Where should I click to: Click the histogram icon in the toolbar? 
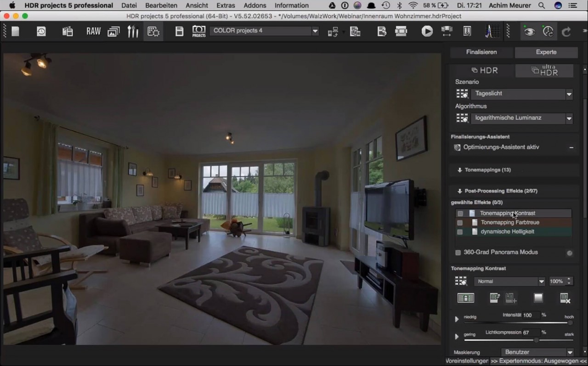click(x=492, y=31)
